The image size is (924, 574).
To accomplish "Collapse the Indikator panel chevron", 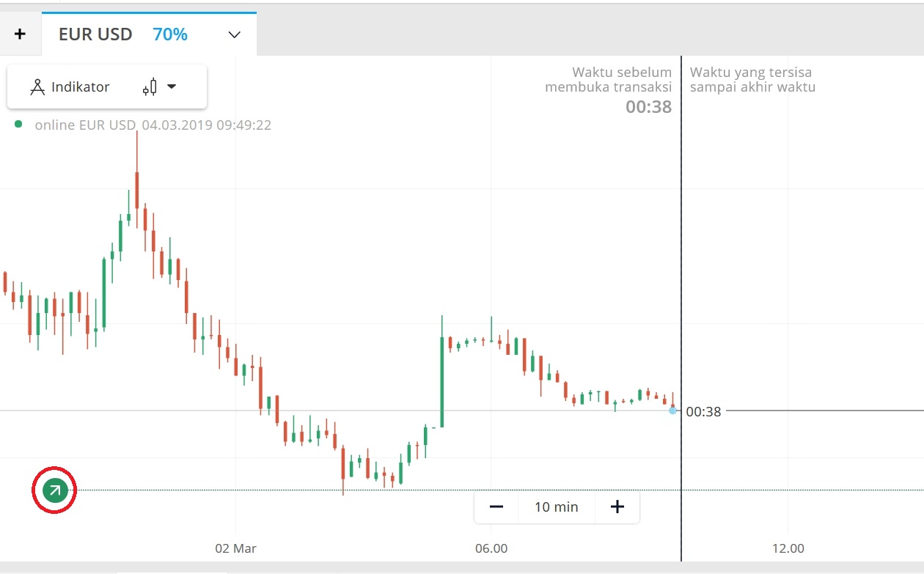I will pyautogui.click(x=172, y=87).
